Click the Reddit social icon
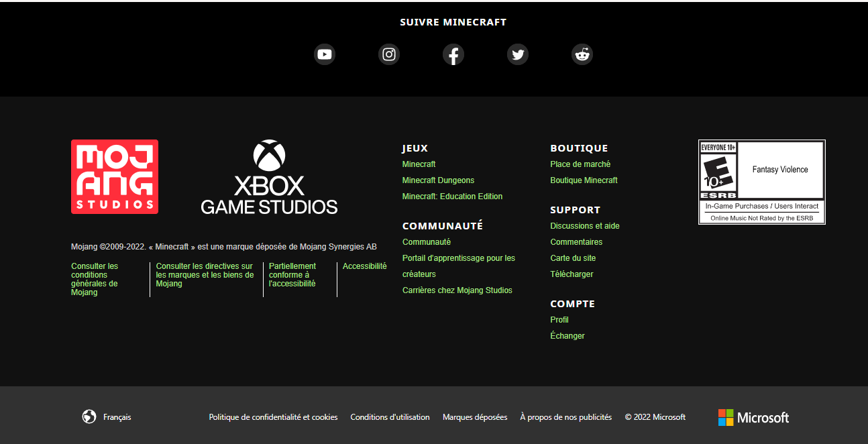Screen dimensions: 868x444 [x=582, y=54]
